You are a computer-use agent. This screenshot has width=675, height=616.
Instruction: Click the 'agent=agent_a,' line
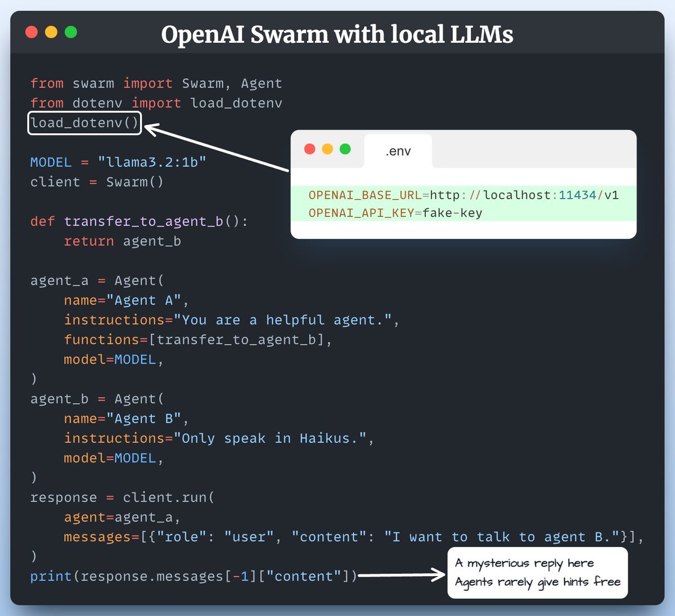(121, 517)
